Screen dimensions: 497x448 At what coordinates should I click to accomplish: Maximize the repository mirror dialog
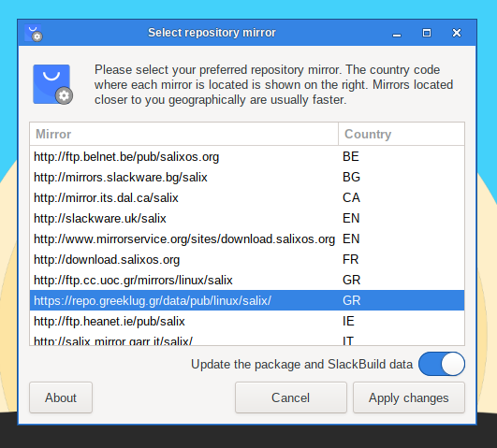click(427, 33)
